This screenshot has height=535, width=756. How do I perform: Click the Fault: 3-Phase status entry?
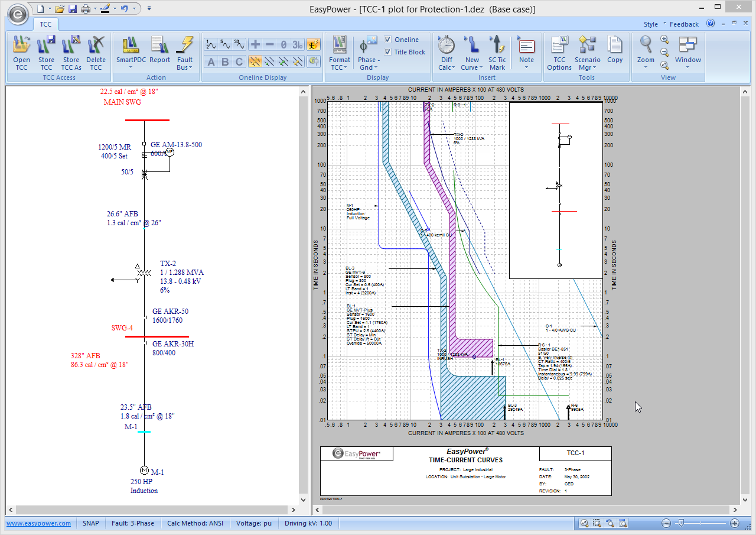133,523
